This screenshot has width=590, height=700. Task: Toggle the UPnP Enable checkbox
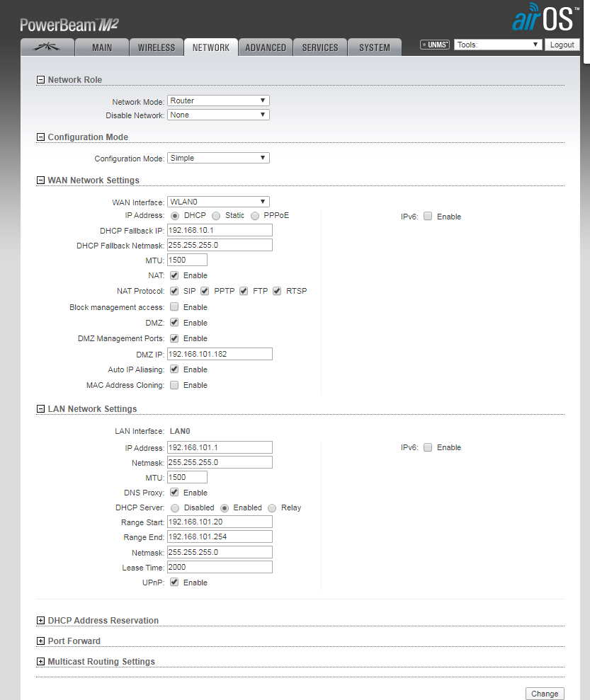tap(174, 582)
